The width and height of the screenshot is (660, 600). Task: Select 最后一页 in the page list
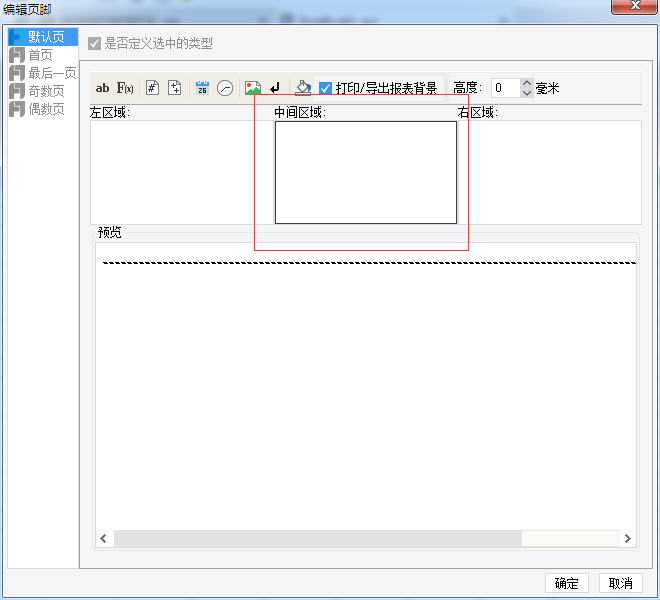43,73
